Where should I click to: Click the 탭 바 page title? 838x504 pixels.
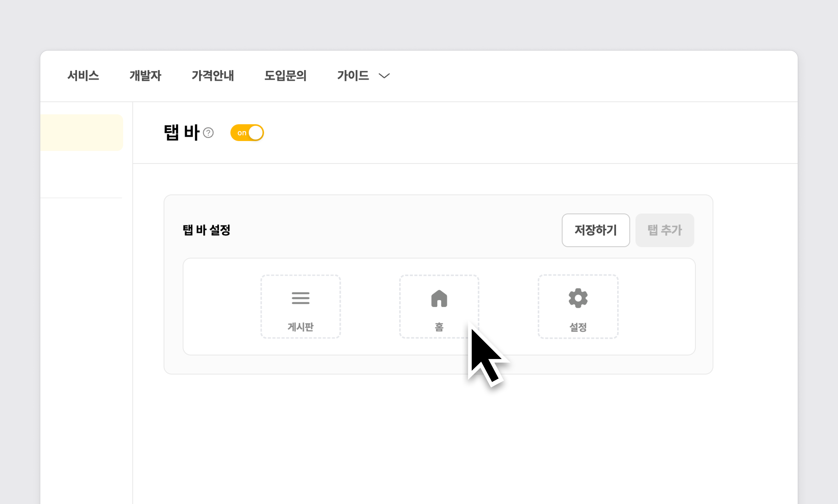click(x=181, y=133)
